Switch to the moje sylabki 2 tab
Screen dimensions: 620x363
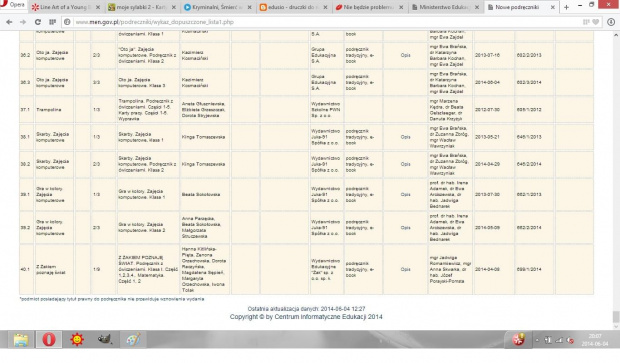point(142,7)
